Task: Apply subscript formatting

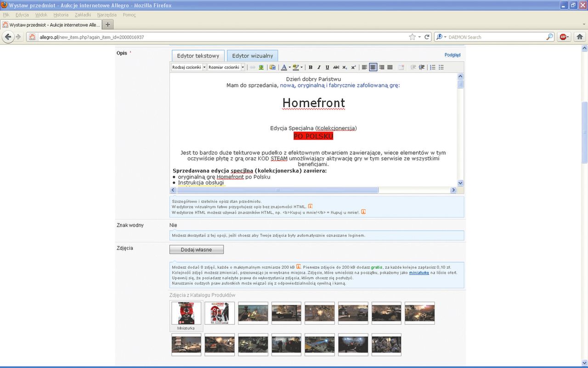Action: (x=345, y=67)
